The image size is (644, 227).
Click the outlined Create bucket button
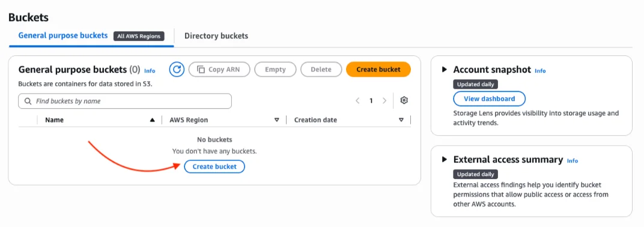[x=214, y=166]
